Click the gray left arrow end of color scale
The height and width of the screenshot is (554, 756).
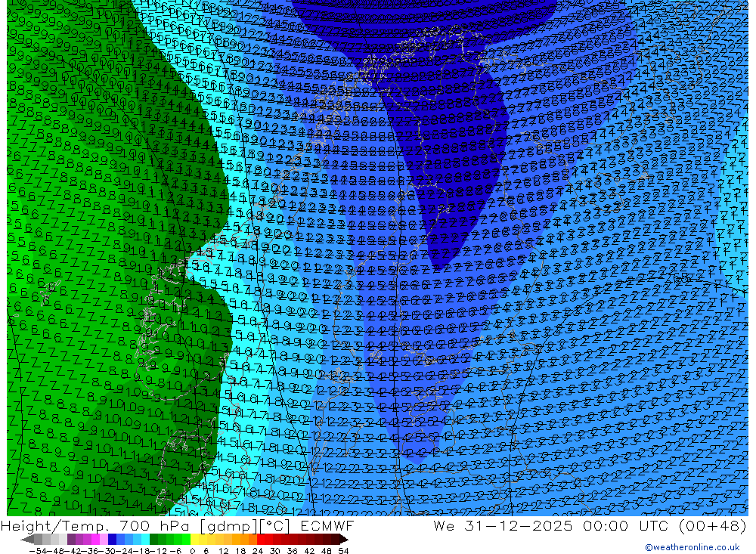27,540
